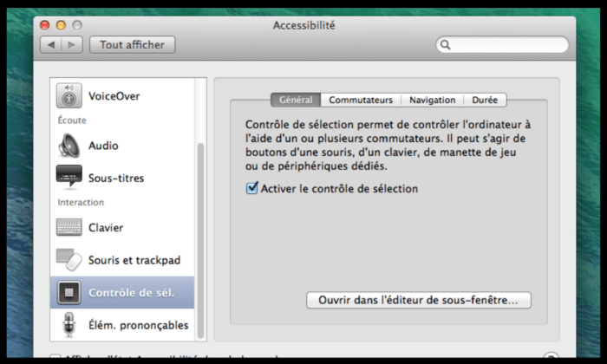Switch to the Navigation tab
607x364 pixels.
pos(432,100)
